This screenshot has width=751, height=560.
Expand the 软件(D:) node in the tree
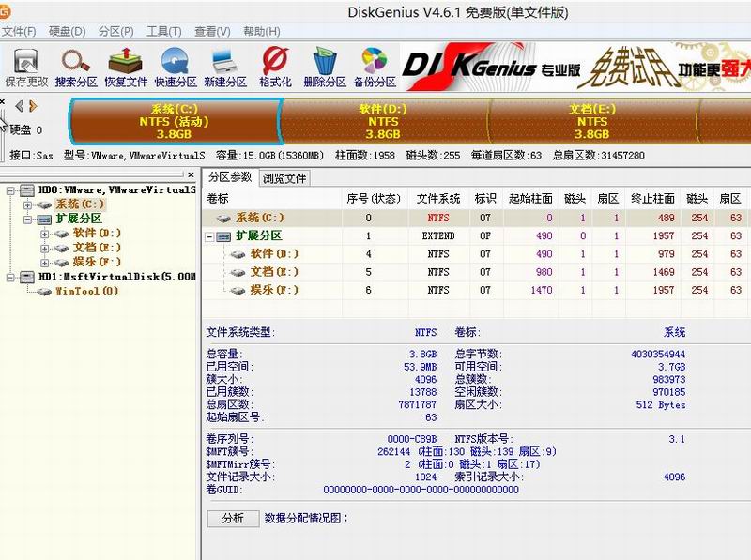(45, 234)
